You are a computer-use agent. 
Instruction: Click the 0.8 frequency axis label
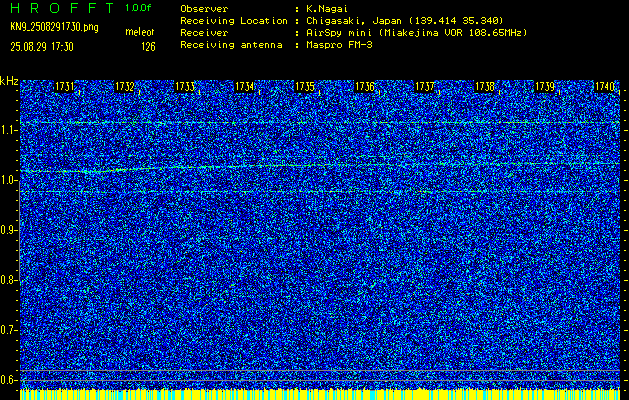8,280
